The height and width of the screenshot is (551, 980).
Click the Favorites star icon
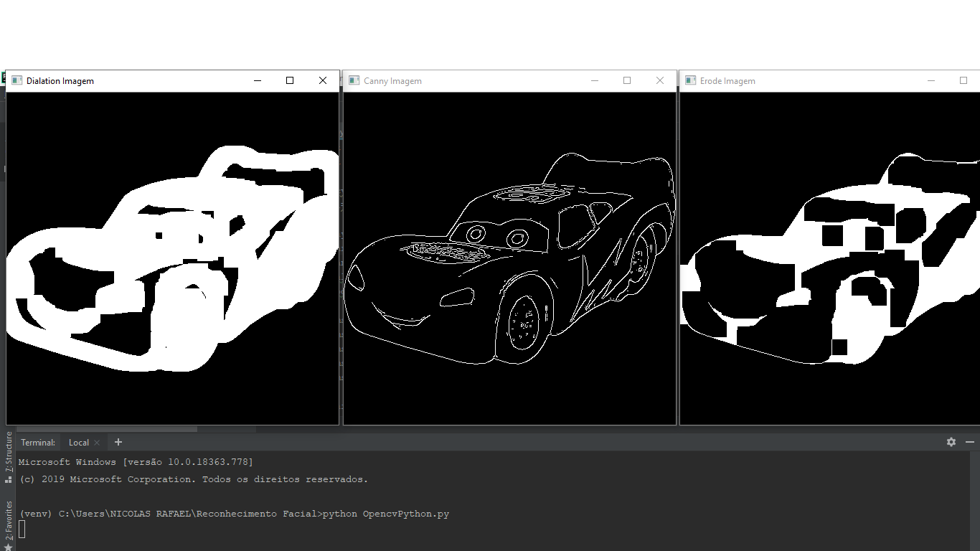click(x=8, y=547)
